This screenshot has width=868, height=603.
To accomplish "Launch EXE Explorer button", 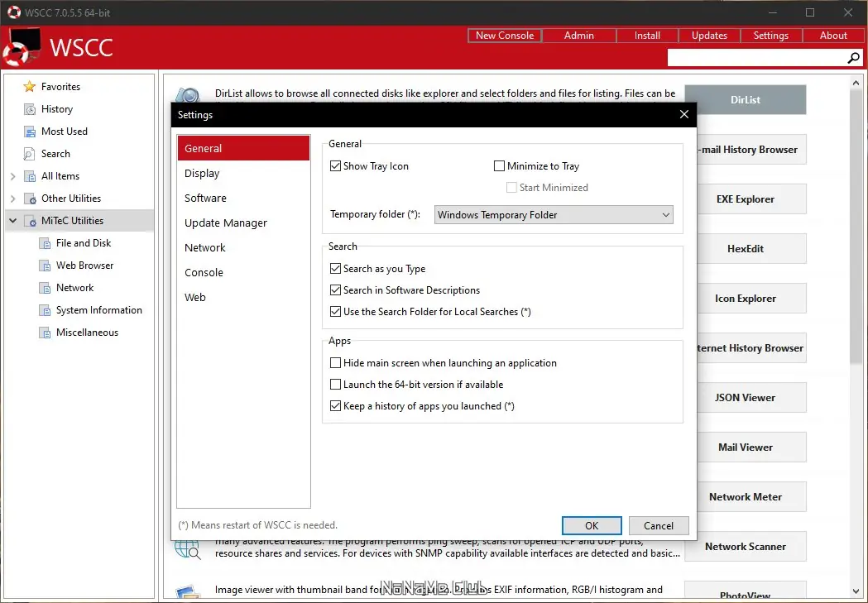I will tap(751, 199).
